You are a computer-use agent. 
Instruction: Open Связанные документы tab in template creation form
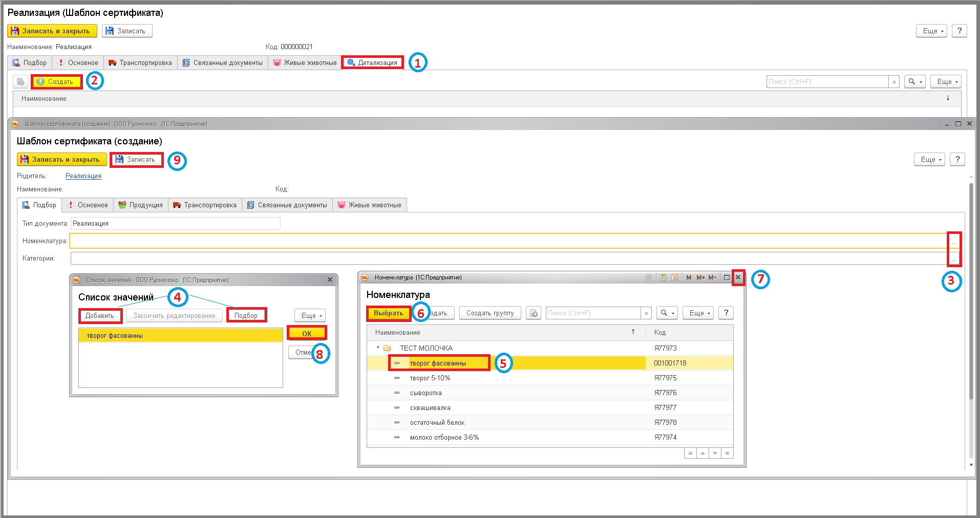tap(287, 205)
